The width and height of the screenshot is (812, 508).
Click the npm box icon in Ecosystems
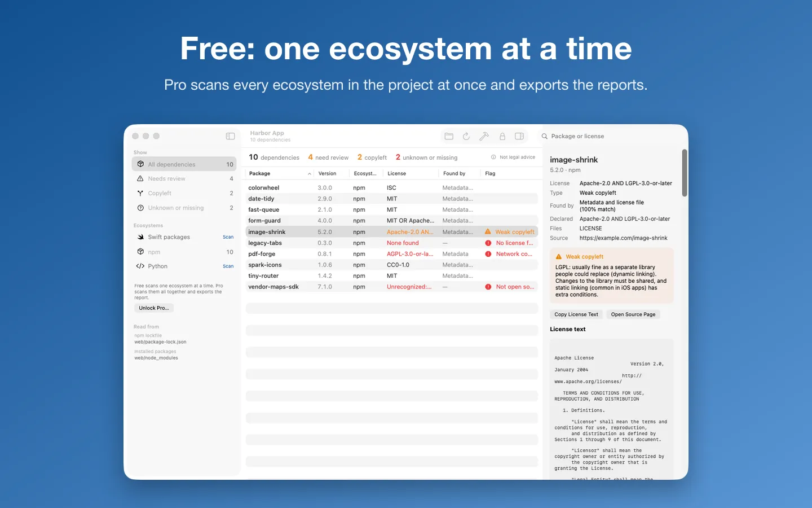140,252
